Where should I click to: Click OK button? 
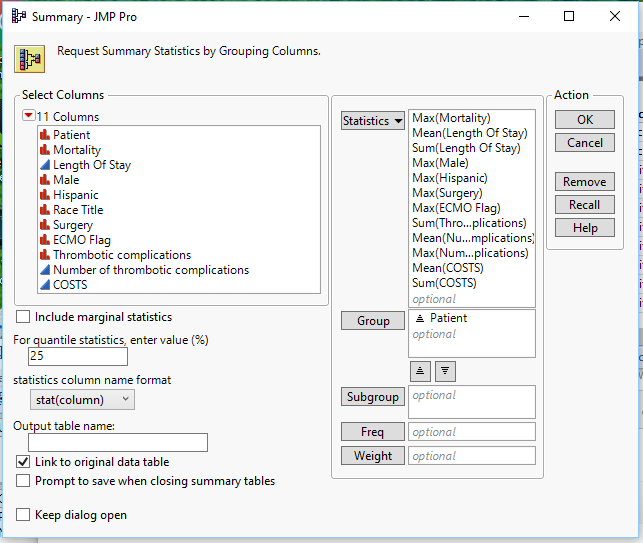pyautogui.click(x=585, y=119)
